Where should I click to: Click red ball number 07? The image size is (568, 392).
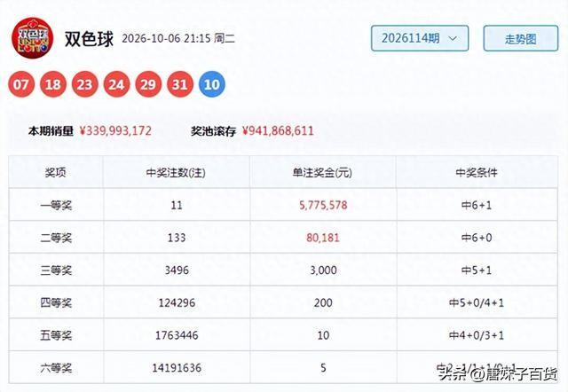[x=21, y=84]
